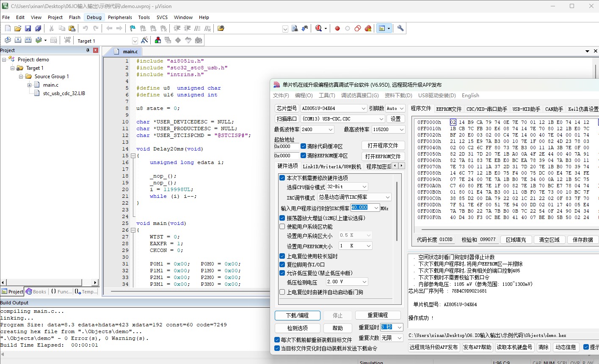Open a file with the folder icon

coord(18,28)
